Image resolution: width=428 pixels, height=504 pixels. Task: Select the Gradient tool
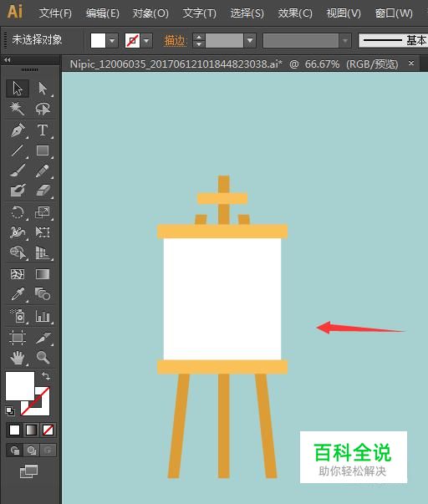43,274
